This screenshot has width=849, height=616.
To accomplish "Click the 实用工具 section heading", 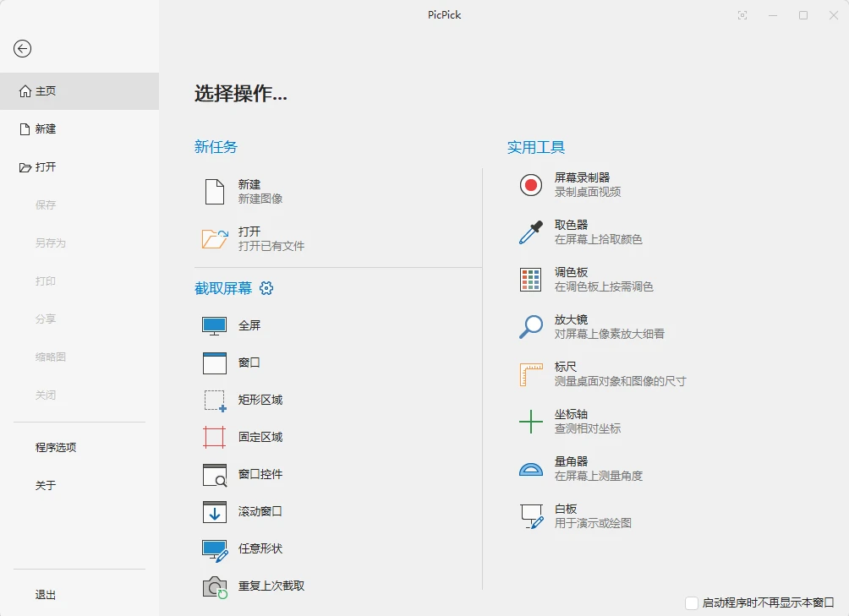I will click(536, 147).
